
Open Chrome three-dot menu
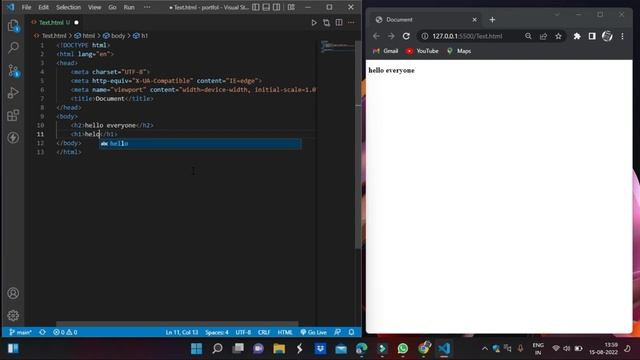622,36
